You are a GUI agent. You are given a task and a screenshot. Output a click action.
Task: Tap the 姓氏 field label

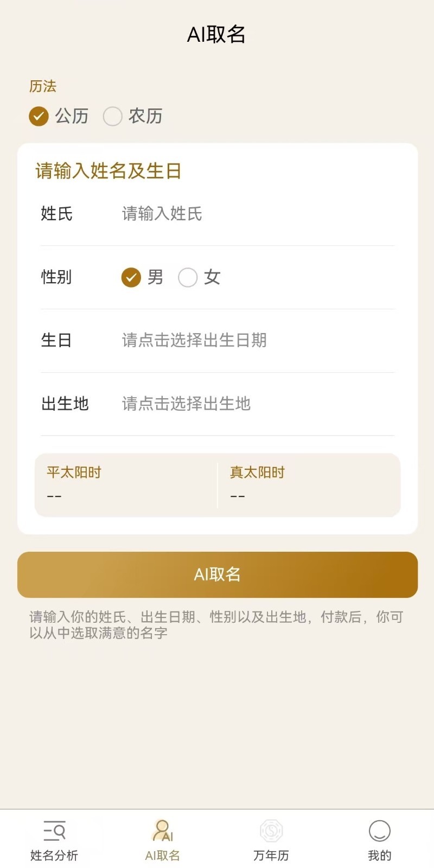56,214
